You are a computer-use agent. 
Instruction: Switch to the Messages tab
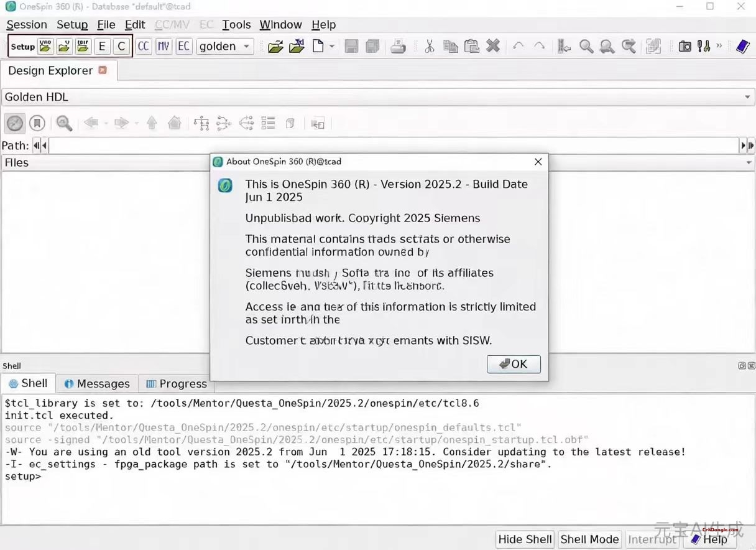(97, 384)
